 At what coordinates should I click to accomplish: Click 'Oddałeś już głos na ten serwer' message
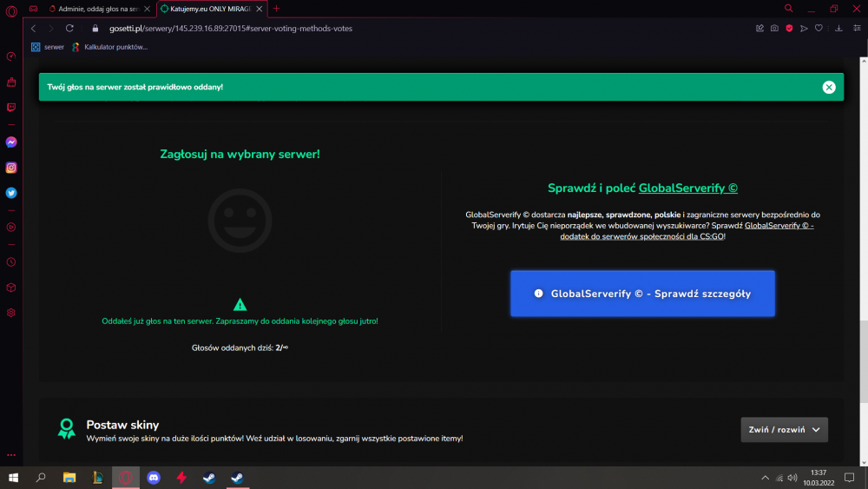[x=240, y=321]
